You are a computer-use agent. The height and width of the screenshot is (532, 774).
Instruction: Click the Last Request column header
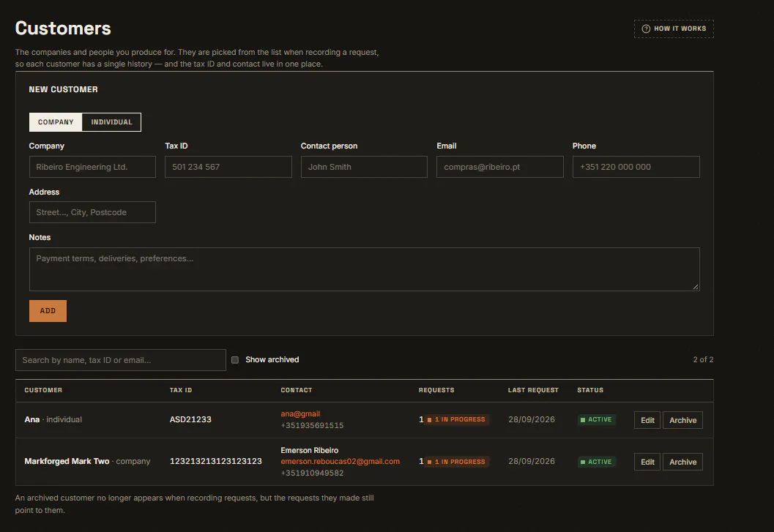[x=533, y=390]
